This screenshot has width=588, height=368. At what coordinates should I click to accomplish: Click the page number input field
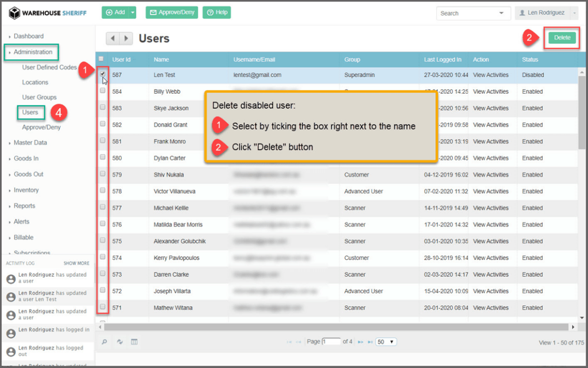331,342
